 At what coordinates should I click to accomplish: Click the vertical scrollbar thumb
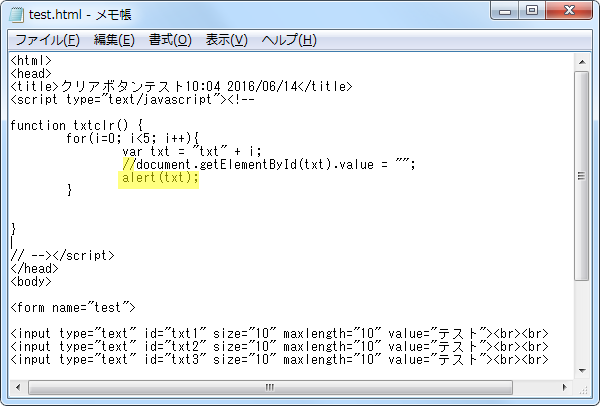pos(582,176)
